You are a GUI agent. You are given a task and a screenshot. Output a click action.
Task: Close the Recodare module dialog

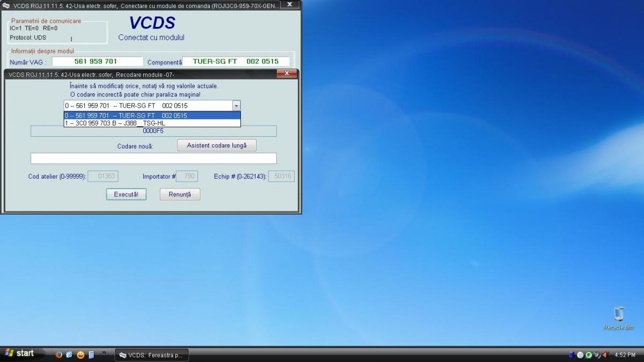pyautogui.click(x=287, y=73)
